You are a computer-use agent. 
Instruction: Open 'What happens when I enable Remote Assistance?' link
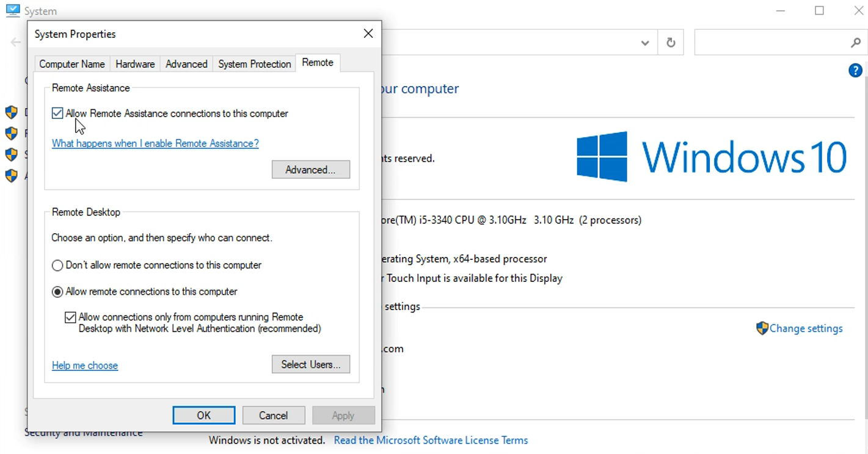(155, 143)
